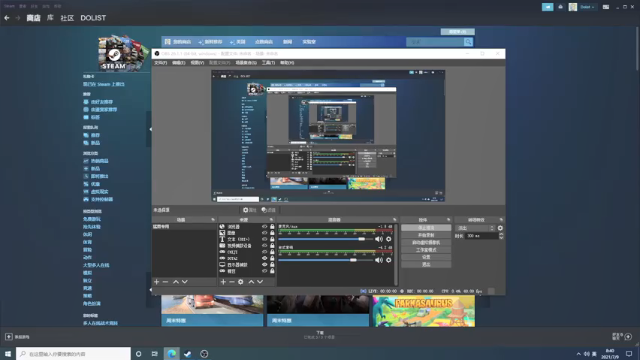Remove selected source with minus icon
The width and height of the screenshot is (640, 360).
[231, 282]
